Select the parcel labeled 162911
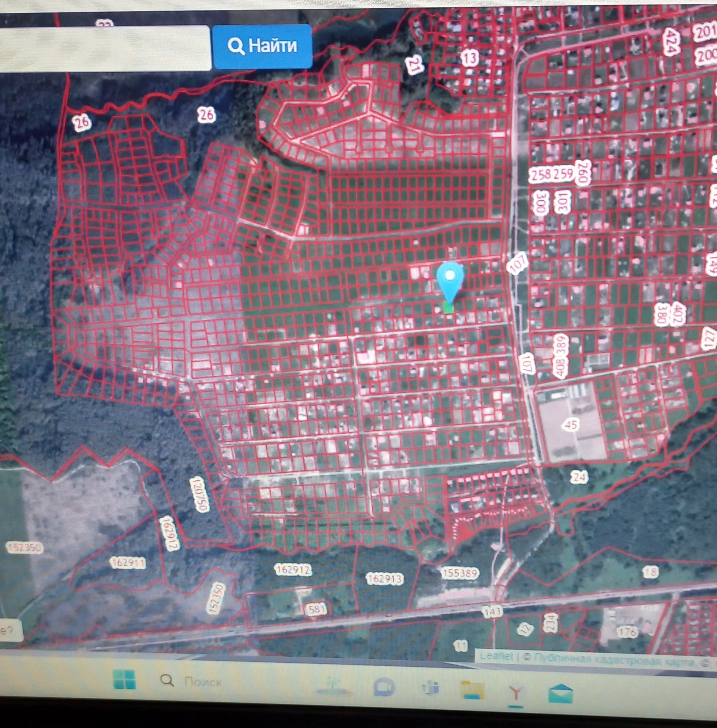Image resolution: width=717 pixels, height=728 pixels. 128,563
